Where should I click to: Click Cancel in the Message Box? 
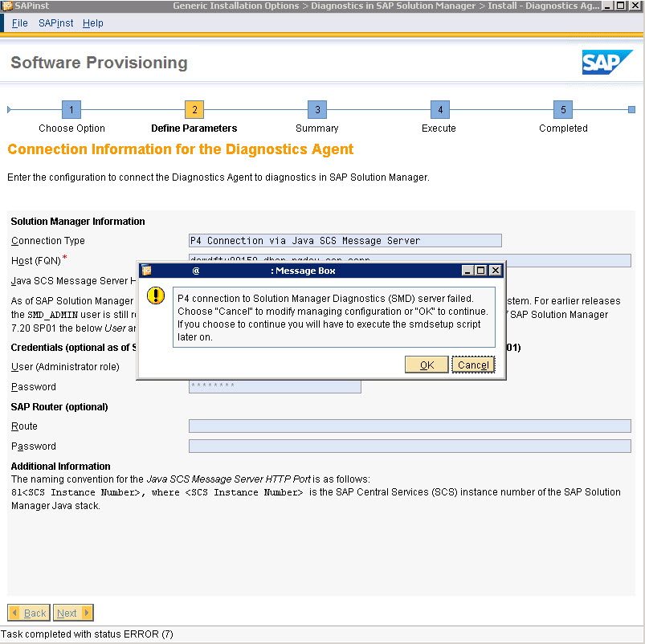click(x=473, y=365)
